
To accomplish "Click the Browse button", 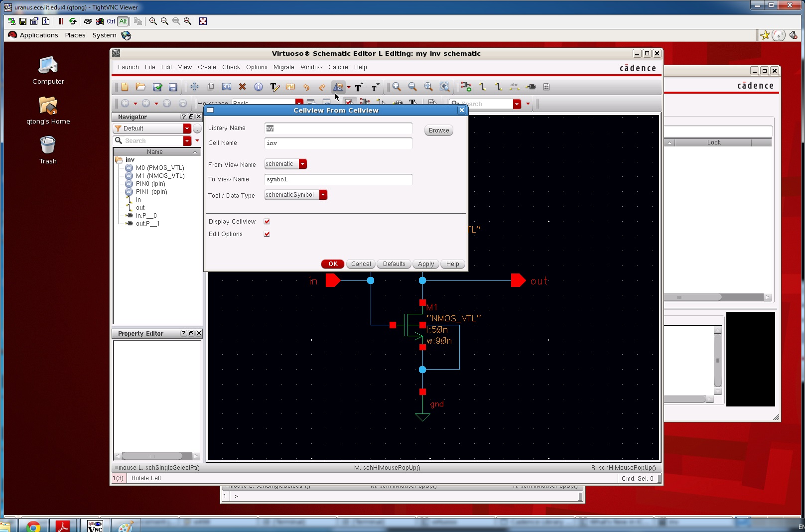I will coord(439,131).
